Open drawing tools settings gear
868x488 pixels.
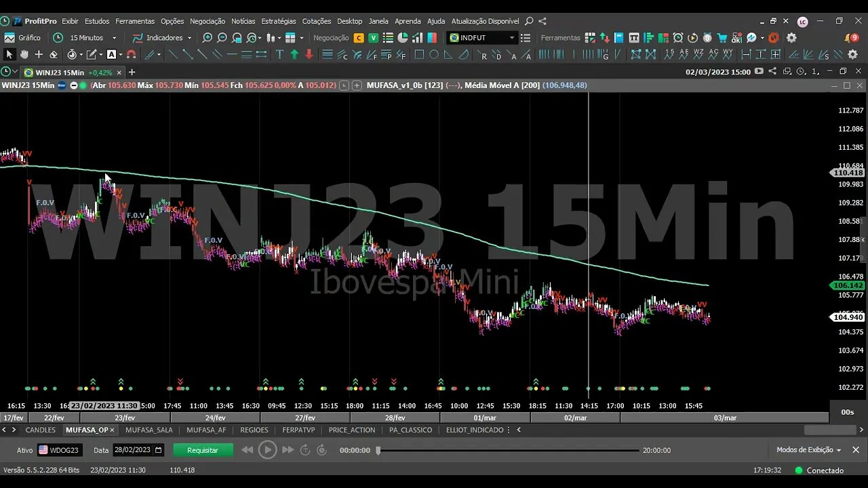(853, 54)
